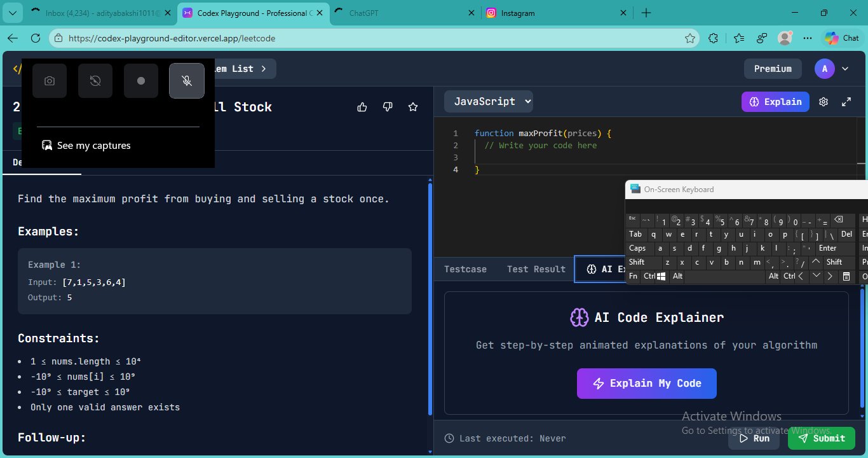Add page to browser favorites star

689,38
